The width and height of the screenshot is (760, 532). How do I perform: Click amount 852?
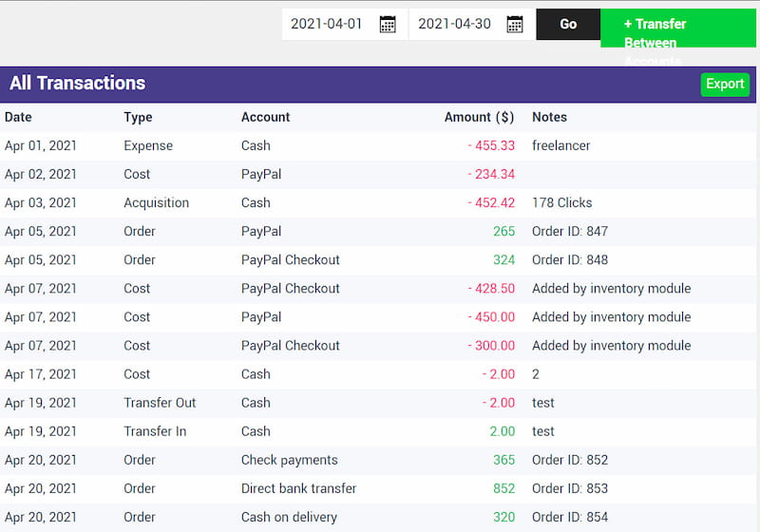tap(504, 489)
